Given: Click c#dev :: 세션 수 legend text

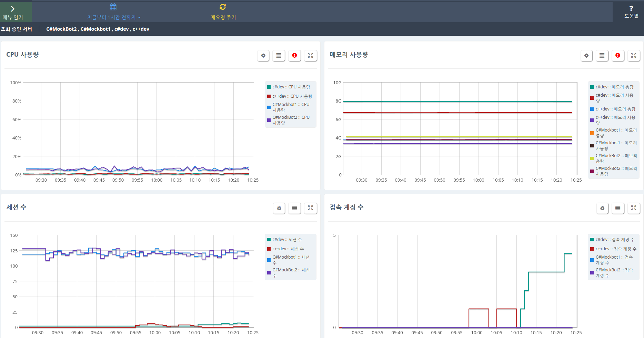Looking at the screenshot, I should (x=287, y=240).
